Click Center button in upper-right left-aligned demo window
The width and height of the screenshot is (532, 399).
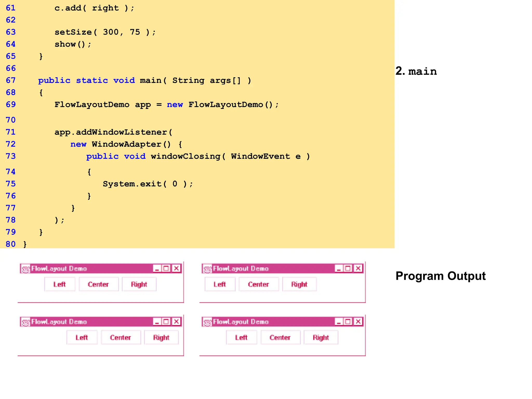point(258,284)
